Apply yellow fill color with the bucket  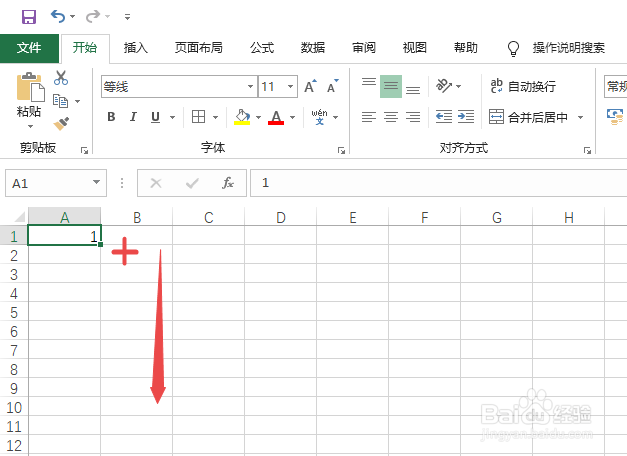(x=242, y=117)
